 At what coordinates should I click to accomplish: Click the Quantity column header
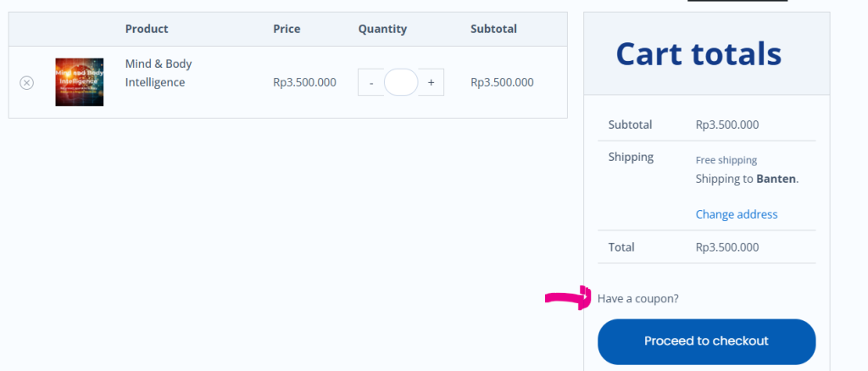tap(382, 29)
